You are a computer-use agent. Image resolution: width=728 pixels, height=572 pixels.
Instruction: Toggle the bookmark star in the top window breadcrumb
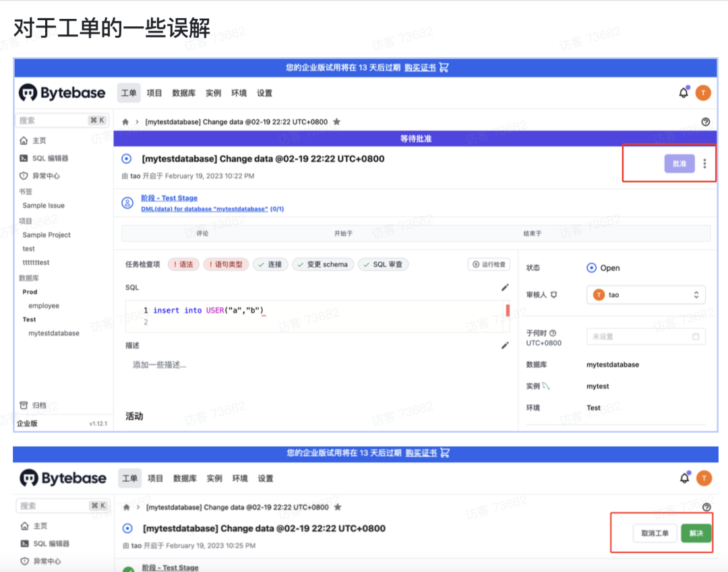pos(336,121)
